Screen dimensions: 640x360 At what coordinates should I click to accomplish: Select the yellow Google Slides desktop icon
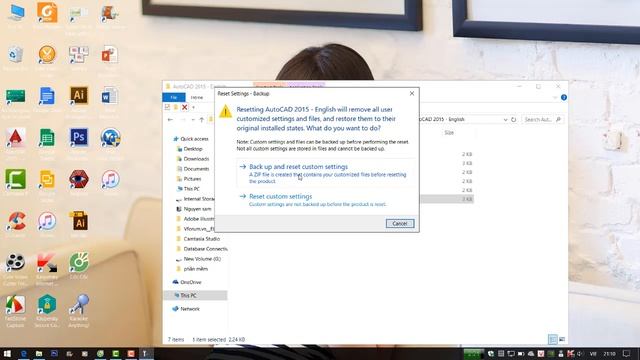(x=47, y=183)
